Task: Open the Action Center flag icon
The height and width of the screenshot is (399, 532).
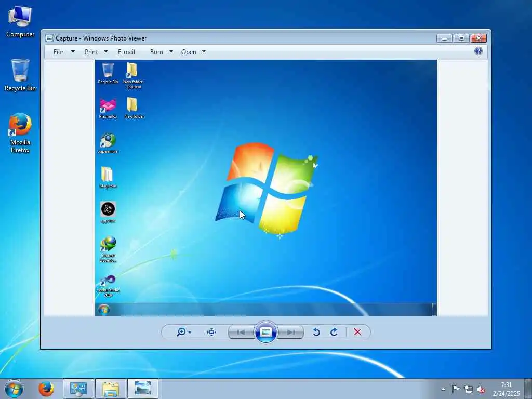Action: (456, 389)
